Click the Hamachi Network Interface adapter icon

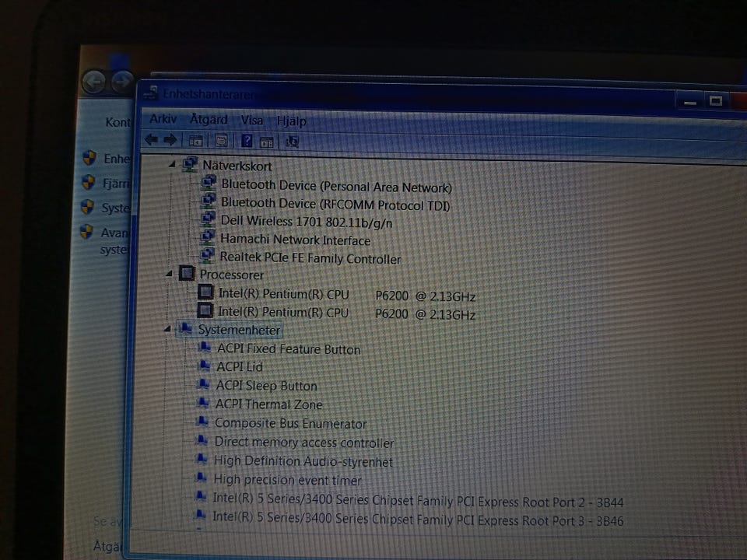tap(207, 237)
